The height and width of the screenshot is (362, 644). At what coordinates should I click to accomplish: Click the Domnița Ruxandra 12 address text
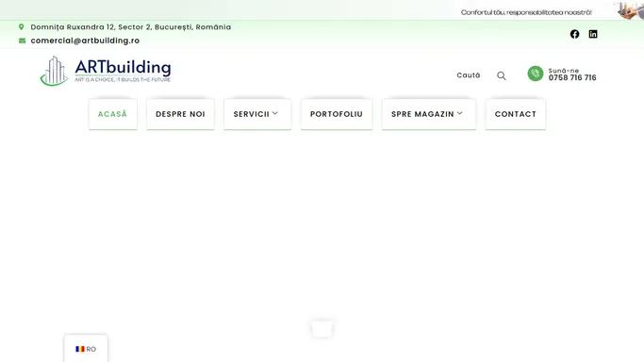point(131,27)
